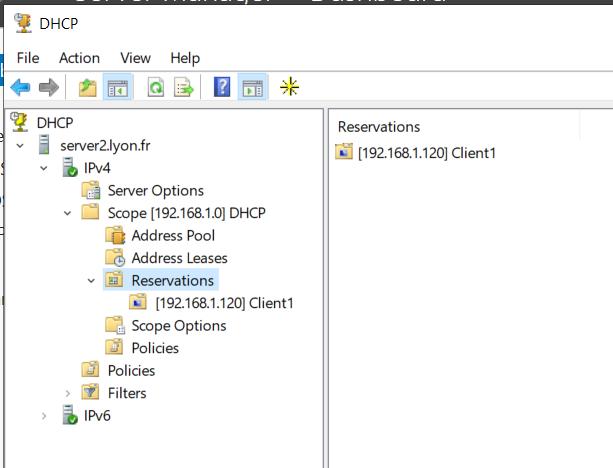Open the View menu

[x=135, y=58]
